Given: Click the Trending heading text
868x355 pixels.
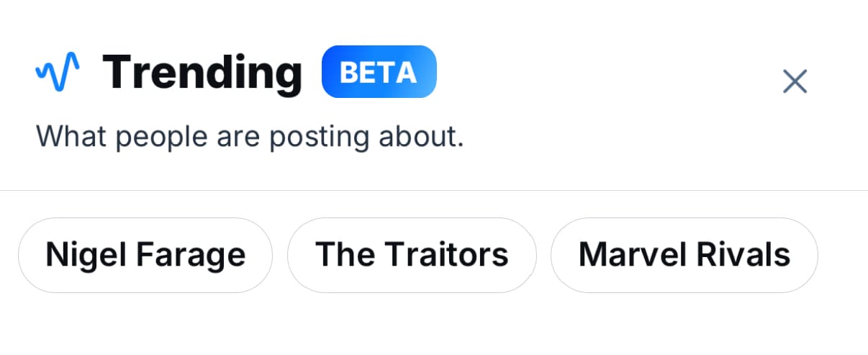Looking at the screenshot, I should [202, 73].
